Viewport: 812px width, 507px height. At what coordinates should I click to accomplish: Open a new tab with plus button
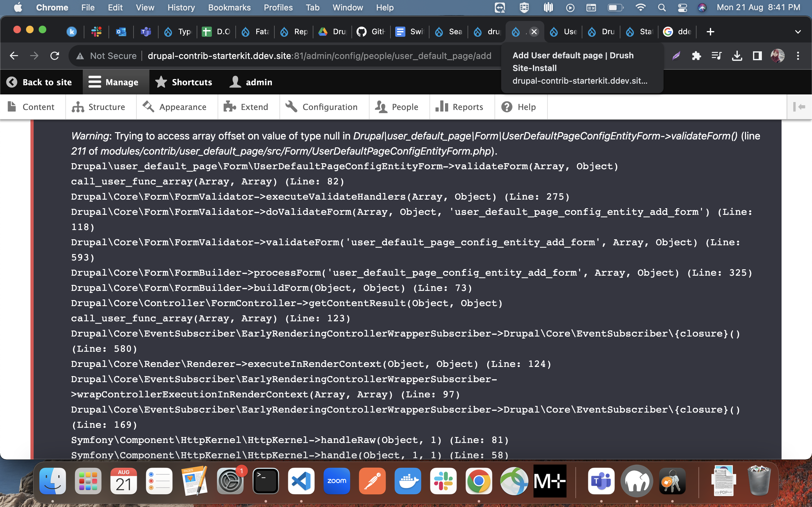coord(710,32)
